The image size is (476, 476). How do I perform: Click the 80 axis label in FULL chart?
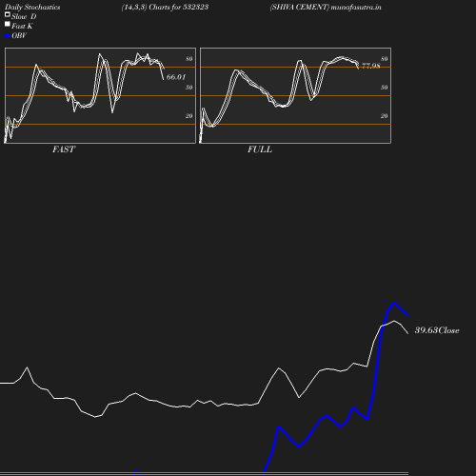385,59
